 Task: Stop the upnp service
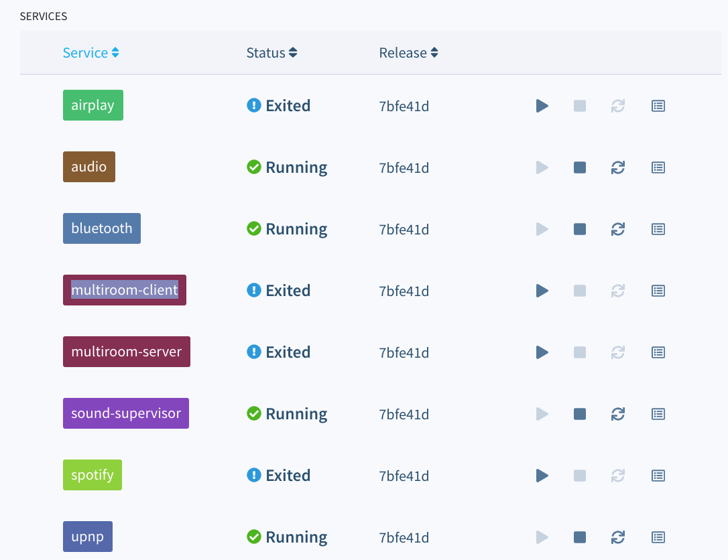[579, 537]
